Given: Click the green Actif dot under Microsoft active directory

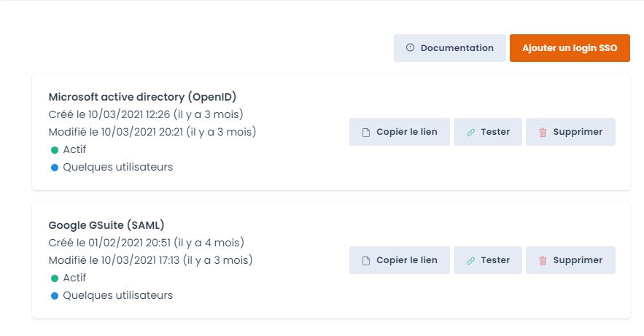Looking at the screenshot, I should pyautogui.click(x=55, y=149).
